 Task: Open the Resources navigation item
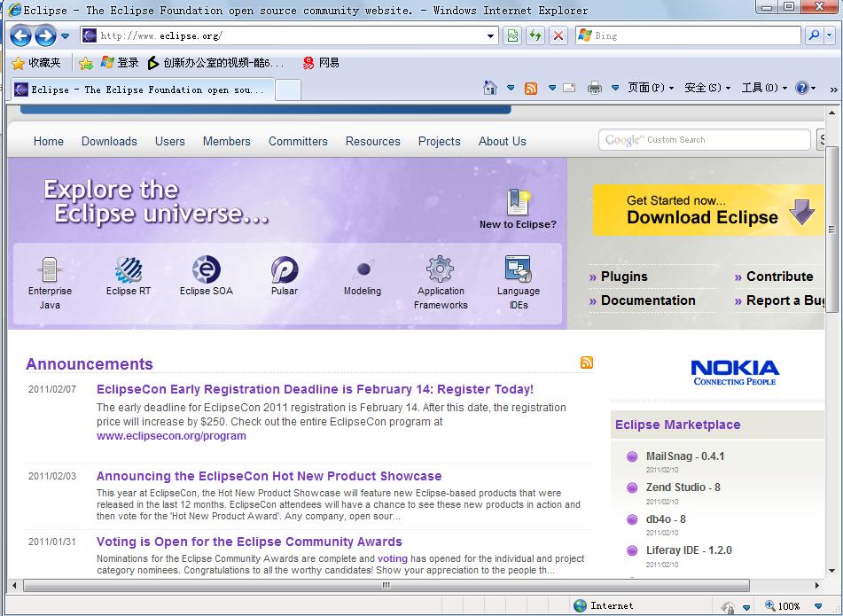[372, 141]
